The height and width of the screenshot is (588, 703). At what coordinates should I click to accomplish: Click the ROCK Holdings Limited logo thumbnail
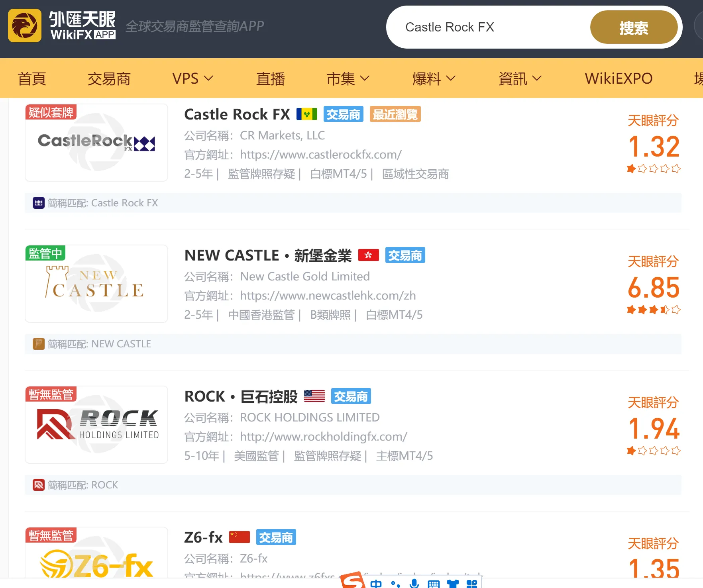click(x=96, y=425)
